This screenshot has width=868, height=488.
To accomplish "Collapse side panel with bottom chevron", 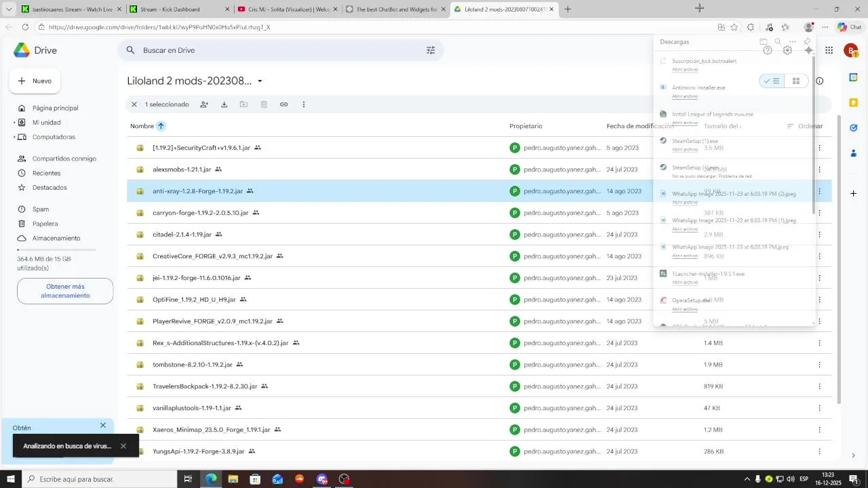I will click(854, 455).
